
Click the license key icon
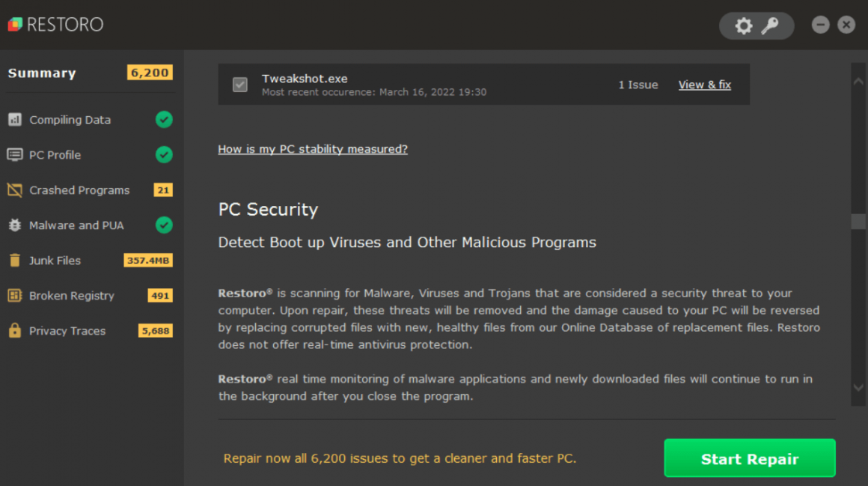[x=770, y=26]
